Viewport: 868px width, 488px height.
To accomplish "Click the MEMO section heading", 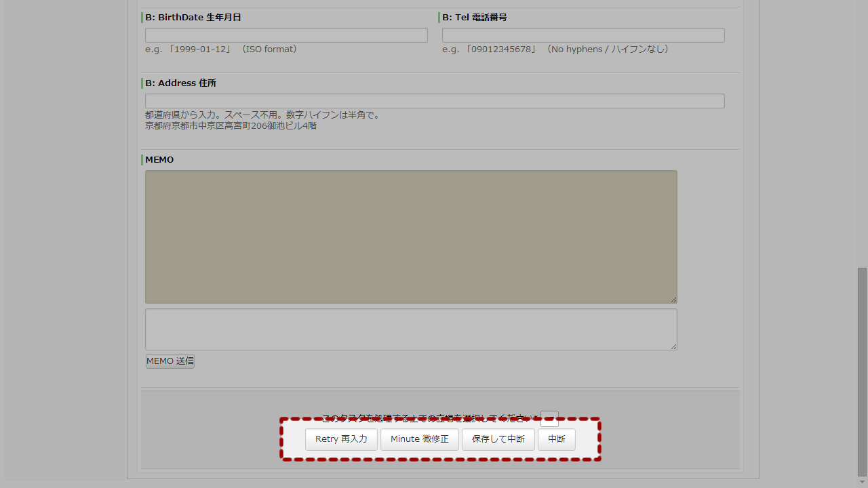I will (x=159, y=160).
